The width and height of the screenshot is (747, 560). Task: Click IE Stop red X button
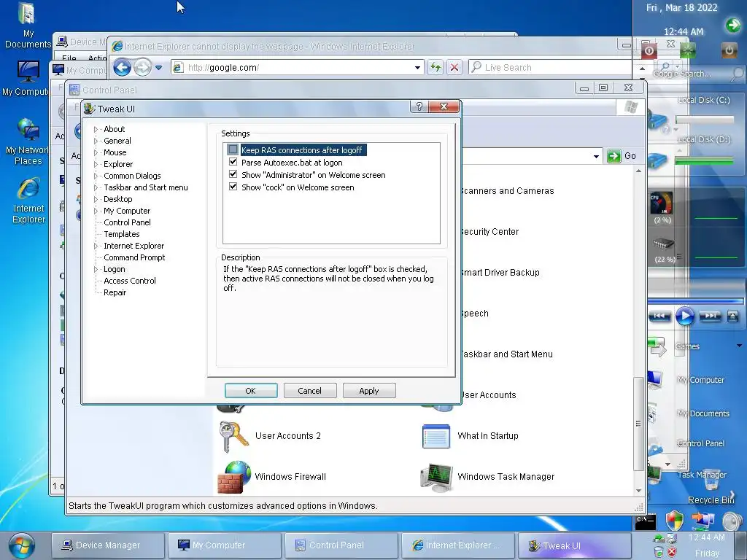pyautogui.click(x=454, y=67)
